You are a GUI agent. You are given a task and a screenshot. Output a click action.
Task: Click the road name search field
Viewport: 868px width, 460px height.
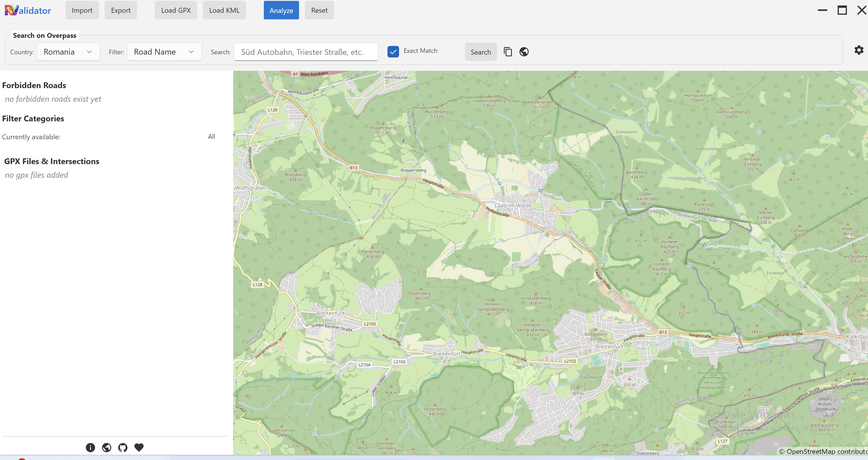click(x=306, y=51)
